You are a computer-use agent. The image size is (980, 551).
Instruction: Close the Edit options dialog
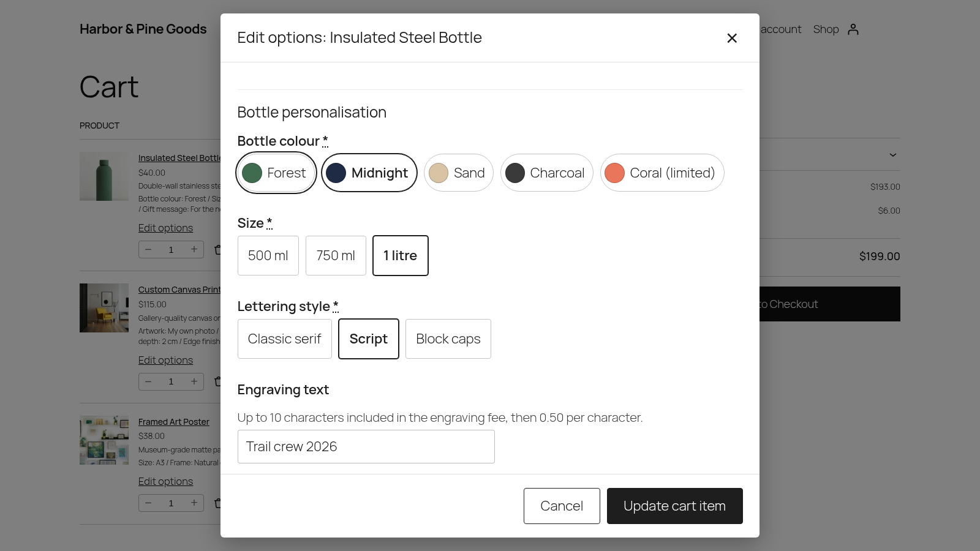732,38
